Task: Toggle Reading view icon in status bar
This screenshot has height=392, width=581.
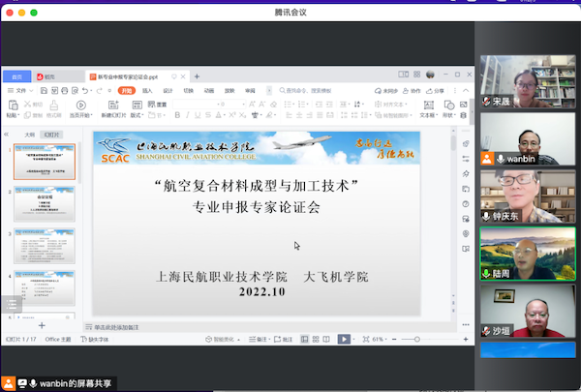Action: pyautogui.click(x=326, y=339)
